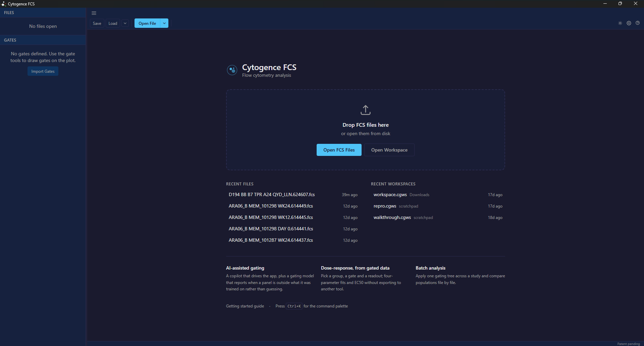Click Open Workspace button
Screen dimensions: 644x346
389,150
